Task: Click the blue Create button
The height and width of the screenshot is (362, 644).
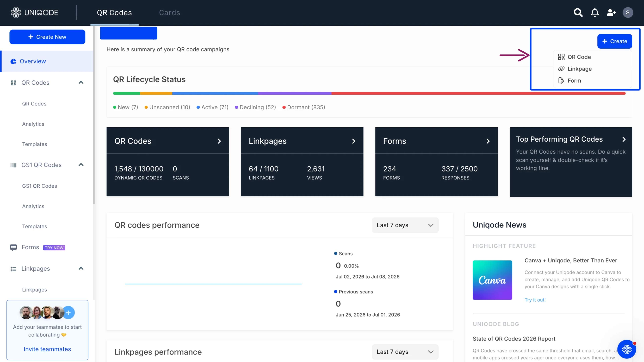Action: pos(614,41)
